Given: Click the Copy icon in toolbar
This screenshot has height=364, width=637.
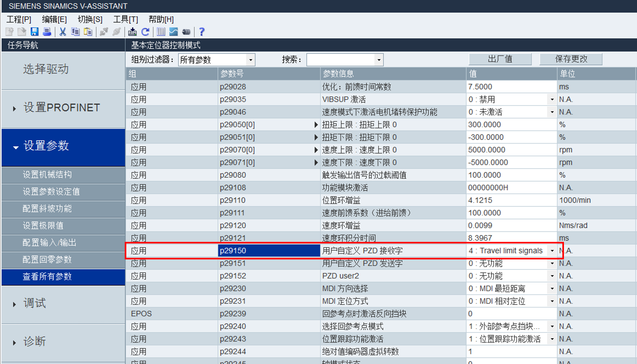Looking at the screenshot, I should point(75,32).
